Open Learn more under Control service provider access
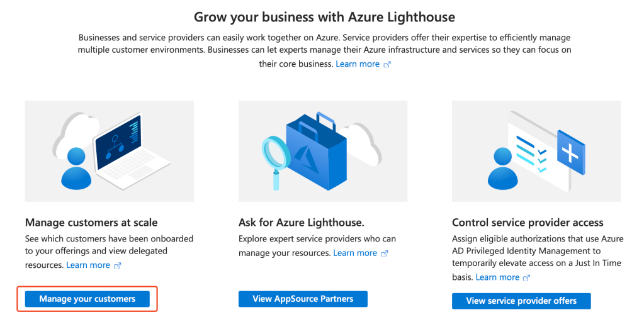This screenshot has width=644, height=322. pyautogui.click(x=497, y=277)
